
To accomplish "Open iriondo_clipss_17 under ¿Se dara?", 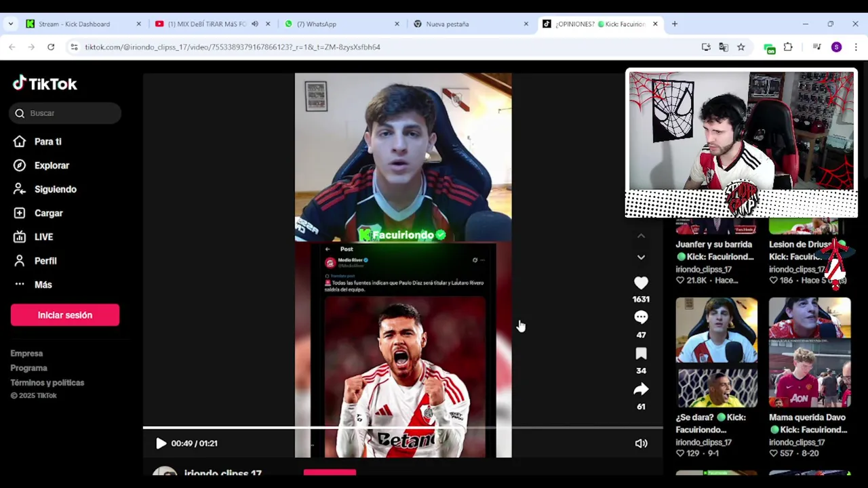I will point(703,443).
